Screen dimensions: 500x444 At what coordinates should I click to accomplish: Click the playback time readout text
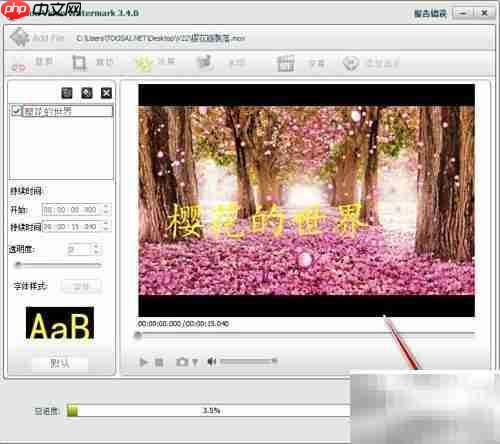183,324
